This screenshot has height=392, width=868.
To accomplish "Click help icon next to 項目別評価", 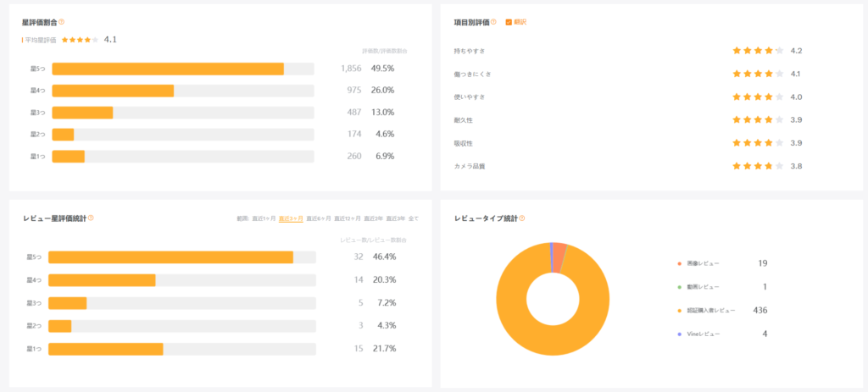I will click(494, 22).
